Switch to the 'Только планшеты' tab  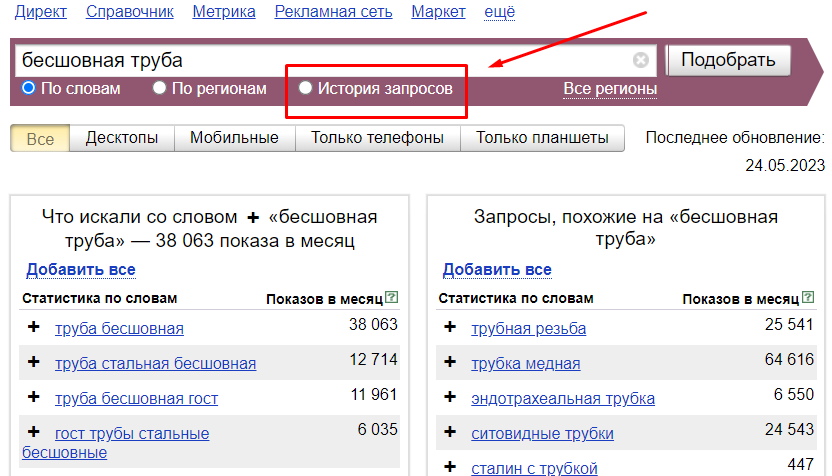[542, 138]
